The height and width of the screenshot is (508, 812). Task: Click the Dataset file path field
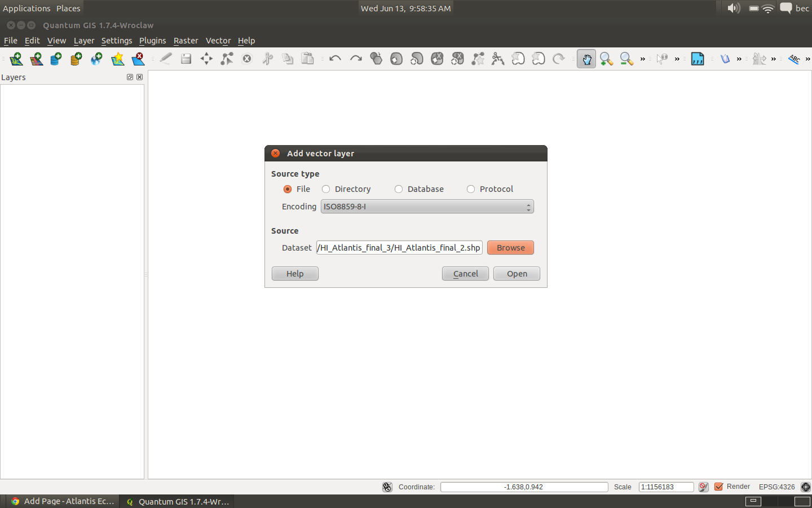399,248
